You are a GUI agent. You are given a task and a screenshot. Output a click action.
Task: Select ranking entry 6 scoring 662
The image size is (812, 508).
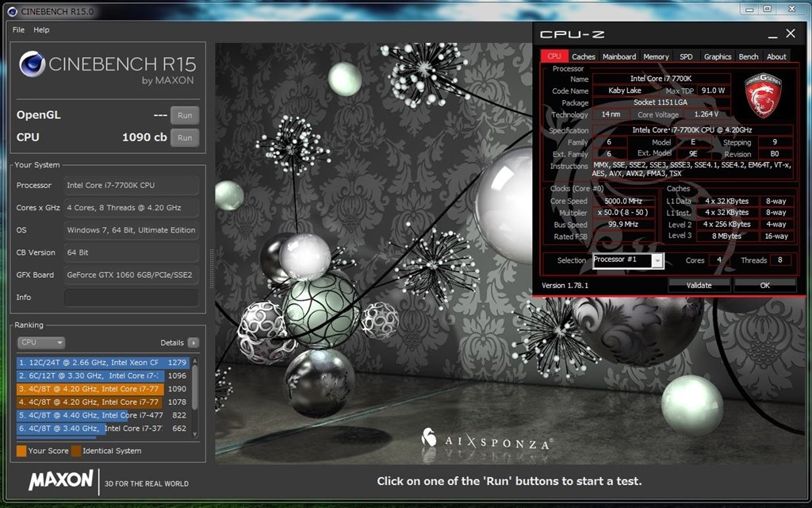point(102,428)
